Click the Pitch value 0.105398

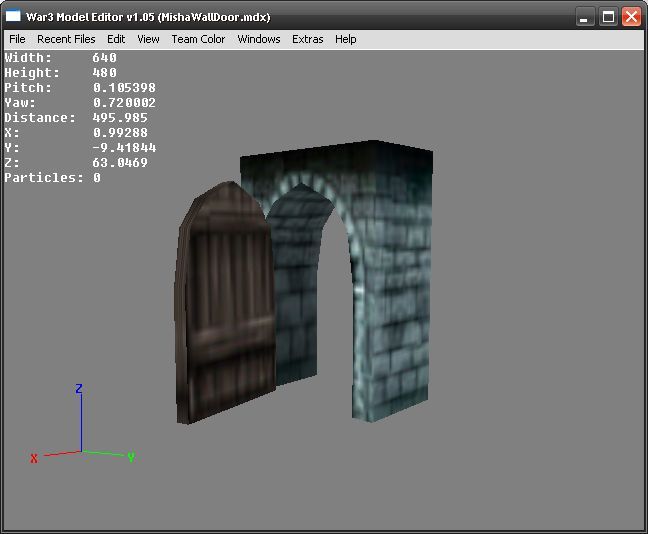coord(124,88)
